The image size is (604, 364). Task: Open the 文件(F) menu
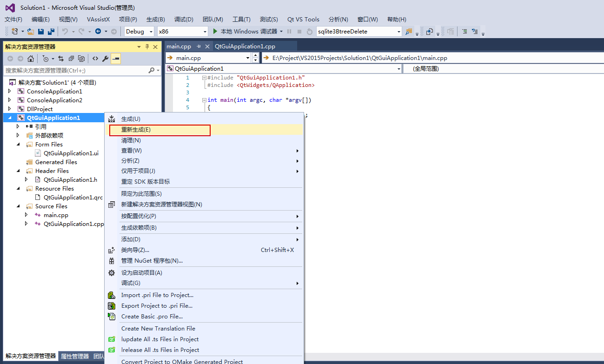point(13,19)
